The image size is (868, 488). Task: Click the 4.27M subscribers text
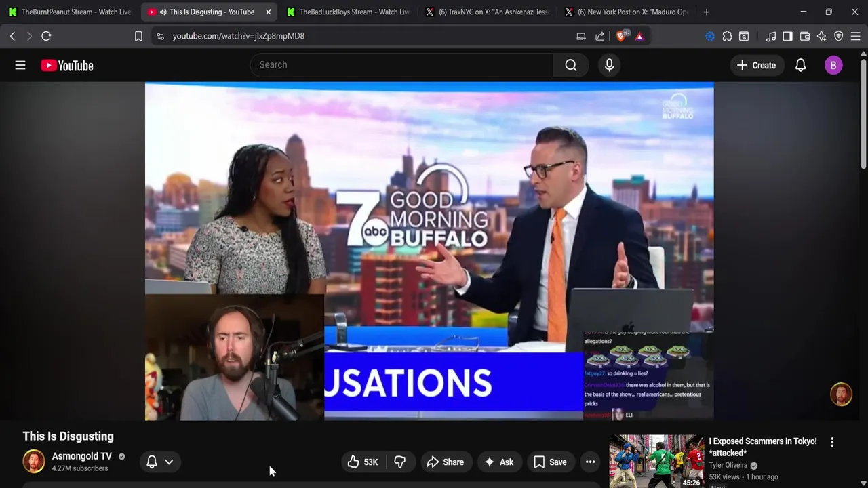pyautogui.click(x=80, y=468)
